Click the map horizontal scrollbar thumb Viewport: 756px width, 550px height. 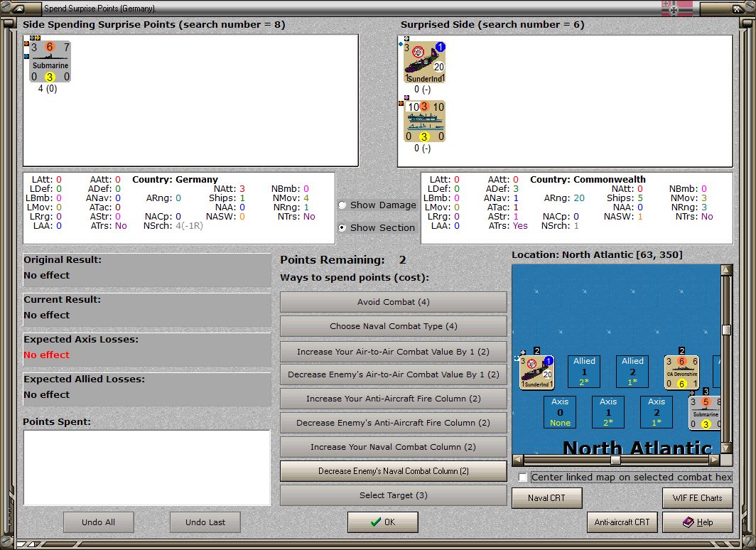[615, 460]
